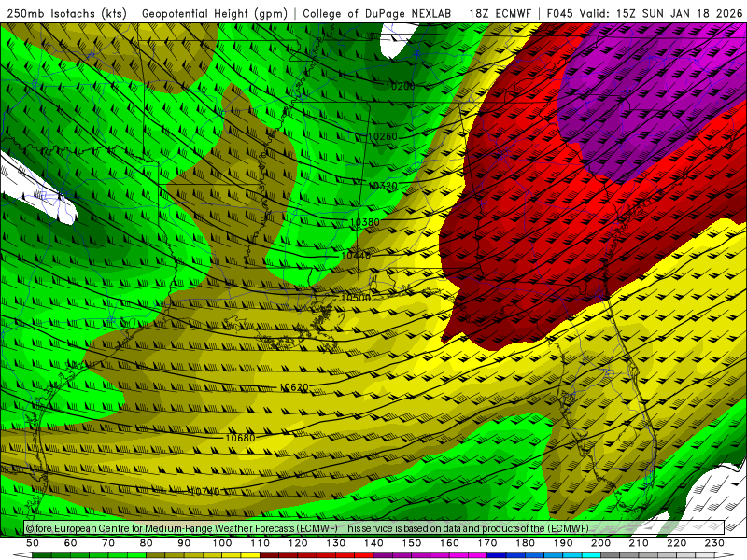
Task: Click the color scale value 130
Action: coord(336,543)
